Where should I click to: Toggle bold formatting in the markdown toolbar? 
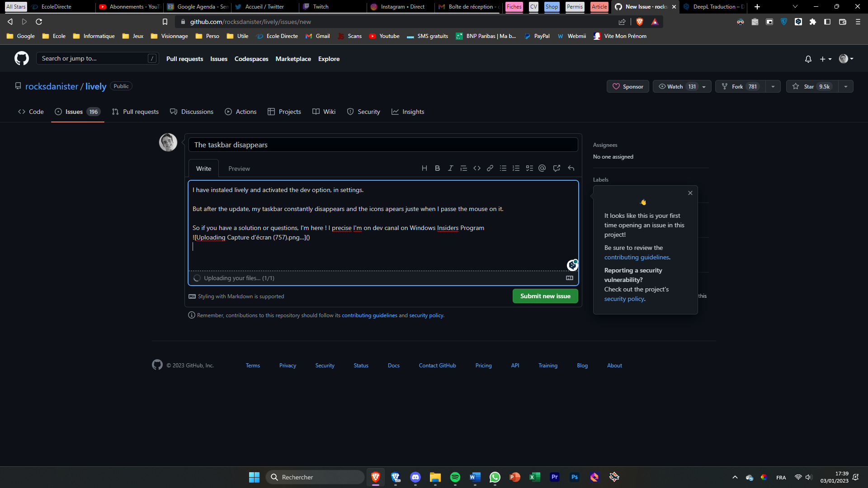[437, 168]
